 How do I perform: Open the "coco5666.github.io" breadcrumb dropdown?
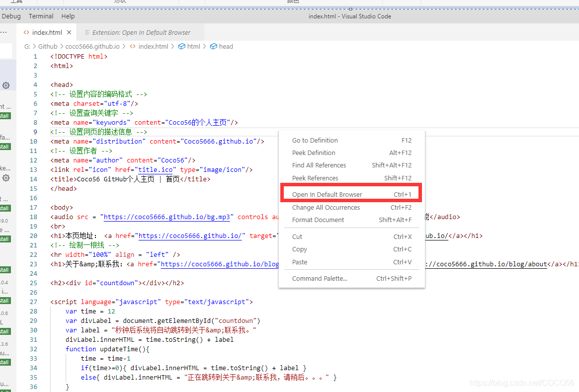click(92, 46)
